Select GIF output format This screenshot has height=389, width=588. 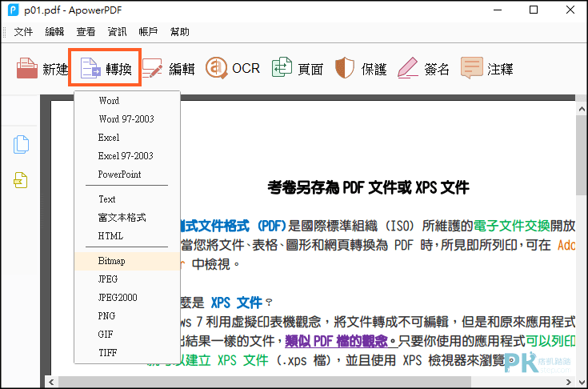(127, 335)
